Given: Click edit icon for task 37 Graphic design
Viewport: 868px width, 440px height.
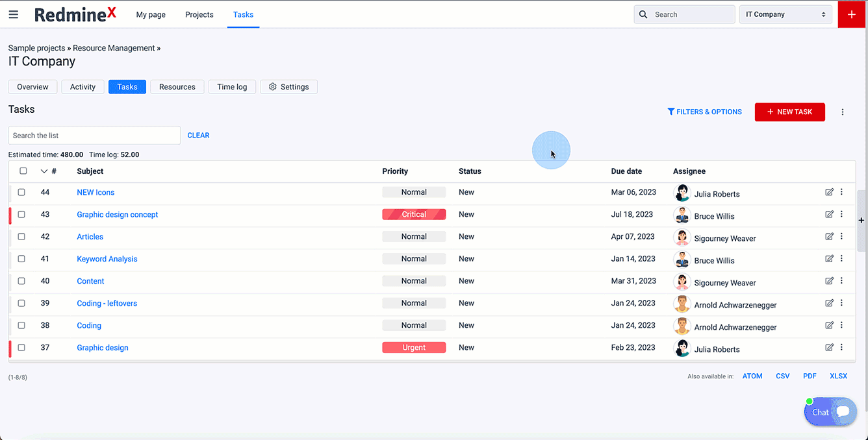Looking at the screenshot, I should 829,347.
